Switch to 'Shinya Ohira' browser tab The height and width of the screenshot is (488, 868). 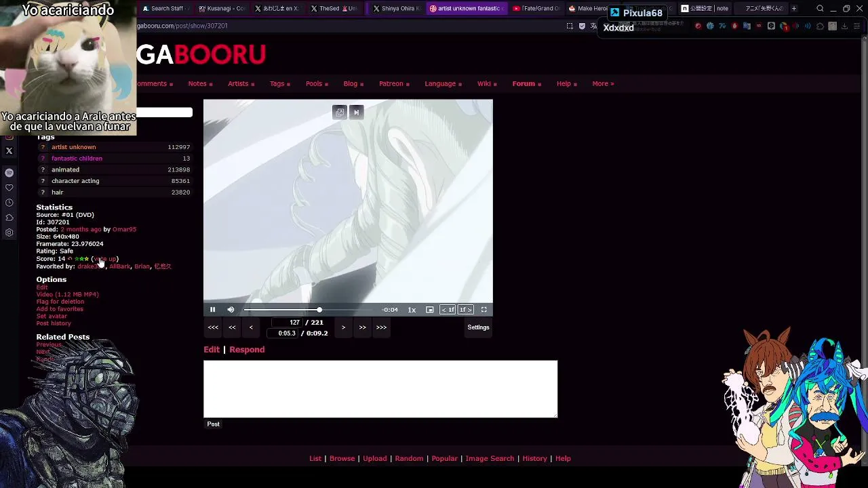coord(397,9)
